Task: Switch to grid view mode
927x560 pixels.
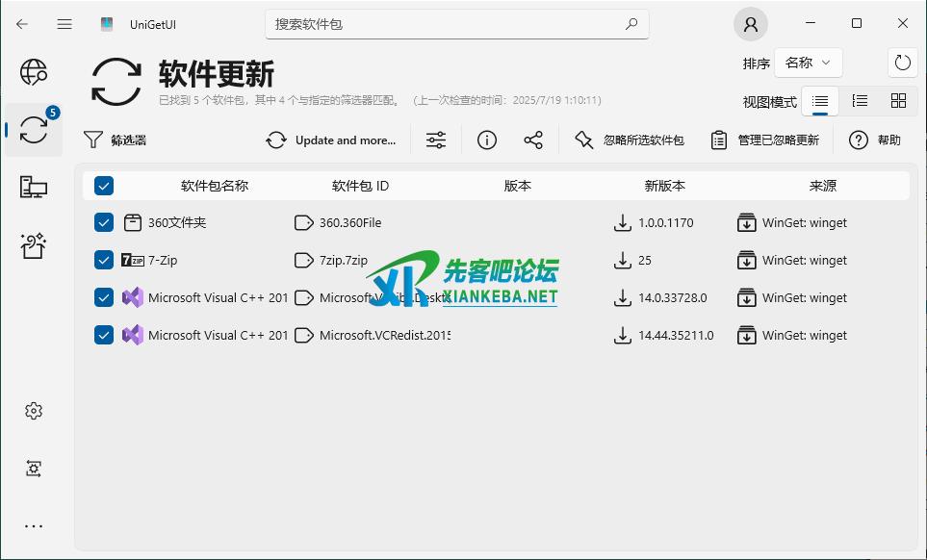Action: (x=898, y=101)
